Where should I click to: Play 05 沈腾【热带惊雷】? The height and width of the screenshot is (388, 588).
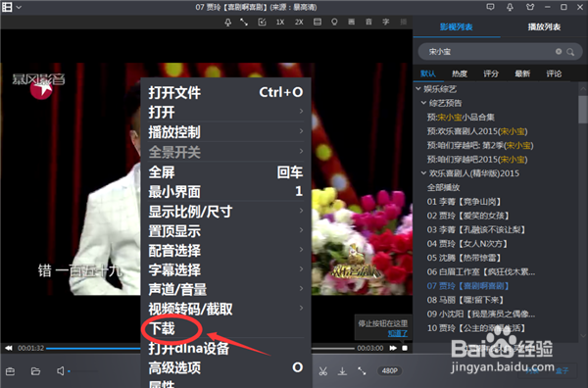tap(465, 258)
